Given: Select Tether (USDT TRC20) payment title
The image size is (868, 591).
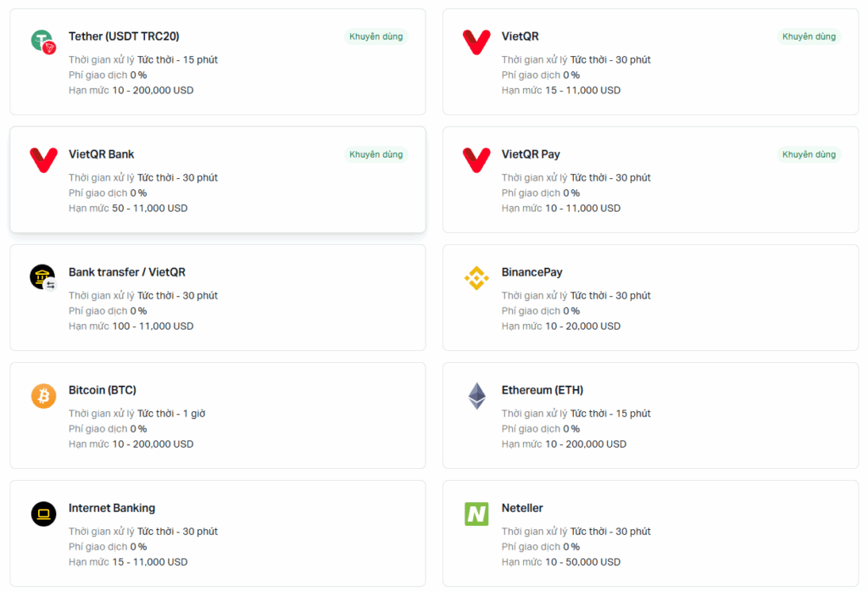Looking at the screenshot, I should 124,36.
